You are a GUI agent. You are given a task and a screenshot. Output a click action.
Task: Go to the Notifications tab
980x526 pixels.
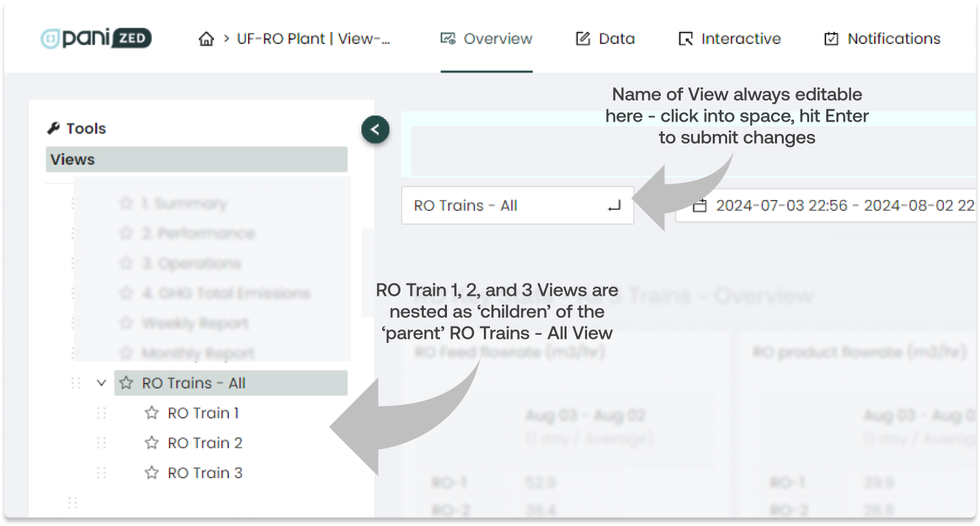pos(882,39)
